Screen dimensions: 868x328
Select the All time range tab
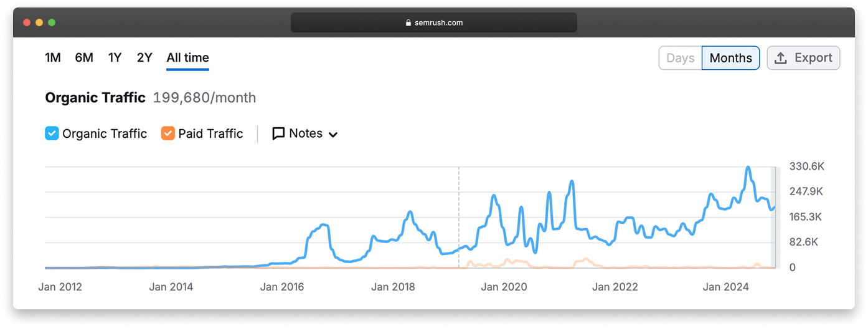pyautogui.click(x=188, y=57)
